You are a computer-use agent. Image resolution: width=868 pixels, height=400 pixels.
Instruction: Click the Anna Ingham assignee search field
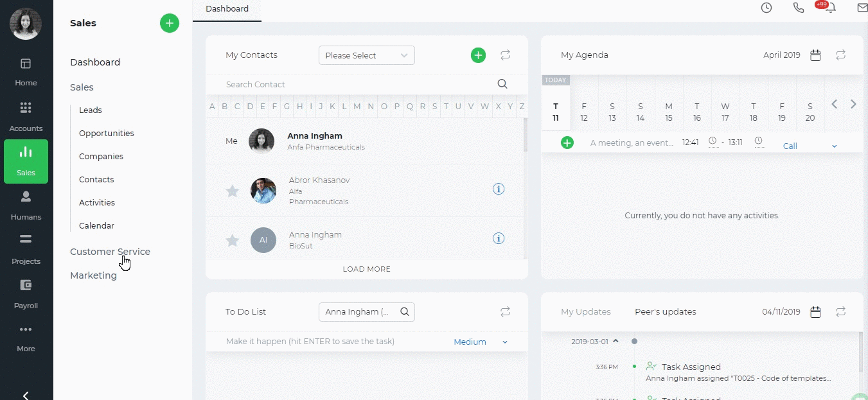pyautogui.click(x=367, y=312)
